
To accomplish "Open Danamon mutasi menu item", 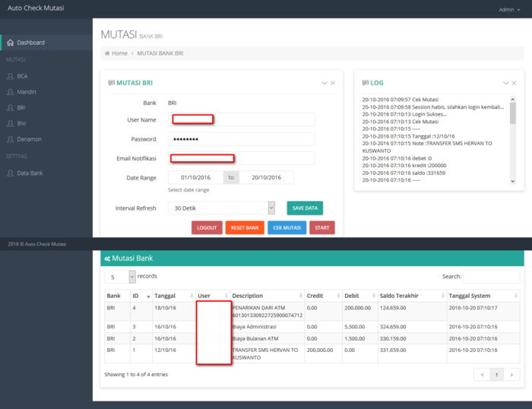I will 29,139.
